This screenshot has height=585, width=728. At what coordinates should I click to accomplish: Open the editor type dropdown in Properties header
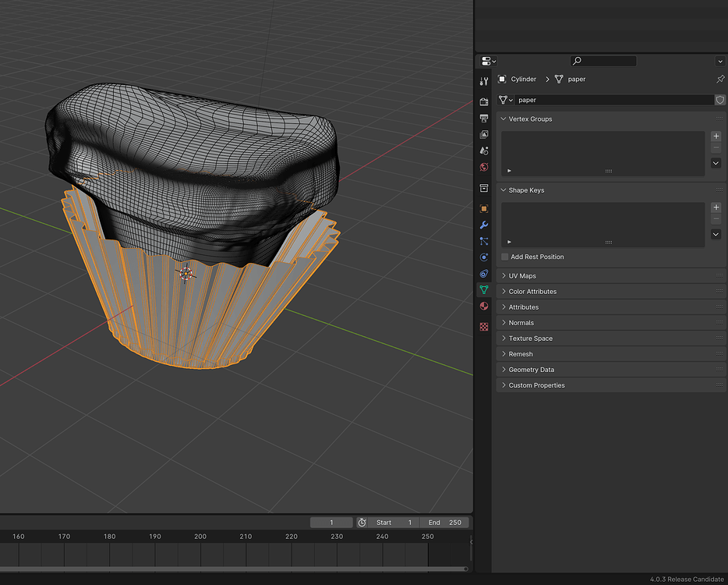[489, 61]
